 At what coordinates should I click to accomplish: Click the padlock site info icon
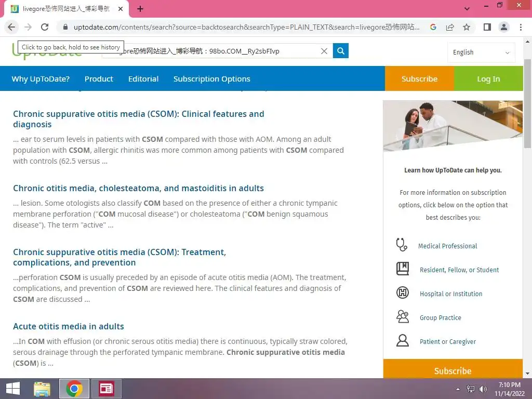(65, 27)
